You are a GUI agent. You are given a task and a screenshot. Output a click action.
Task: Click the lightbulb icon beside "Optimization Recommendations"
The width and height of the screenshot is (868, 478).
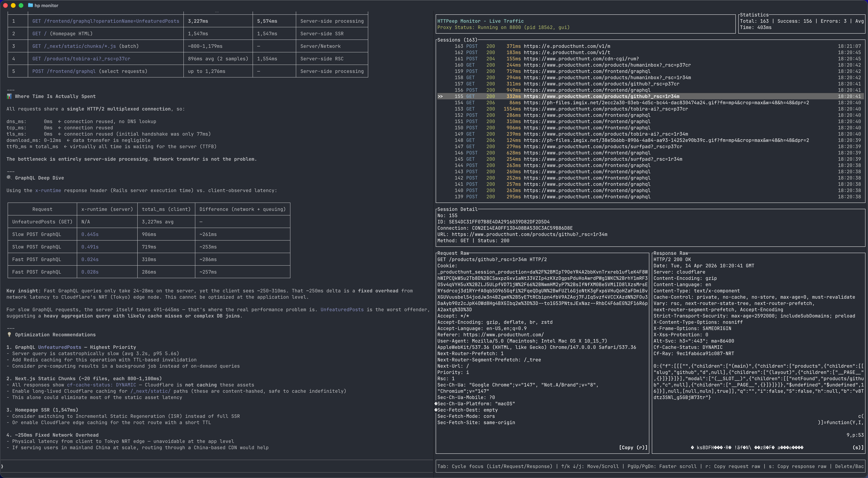(9, 334)
